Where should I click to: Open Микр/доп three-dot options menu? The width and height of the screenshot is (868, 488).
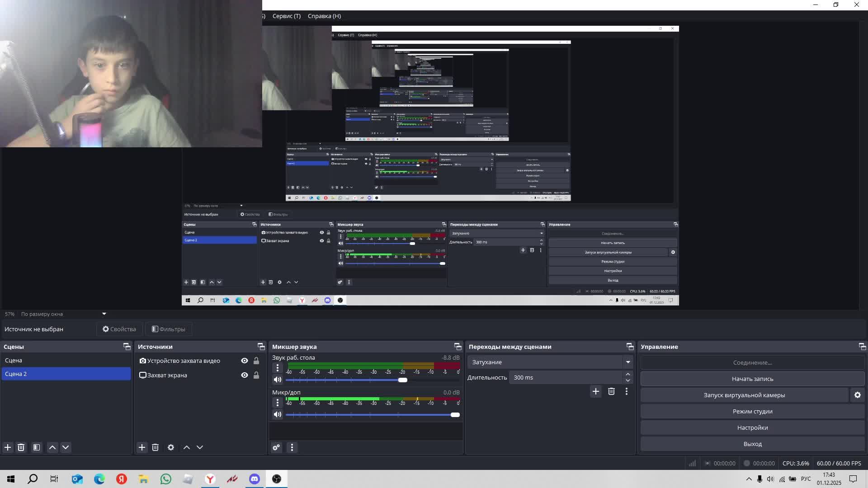click(x=278, y=403)
